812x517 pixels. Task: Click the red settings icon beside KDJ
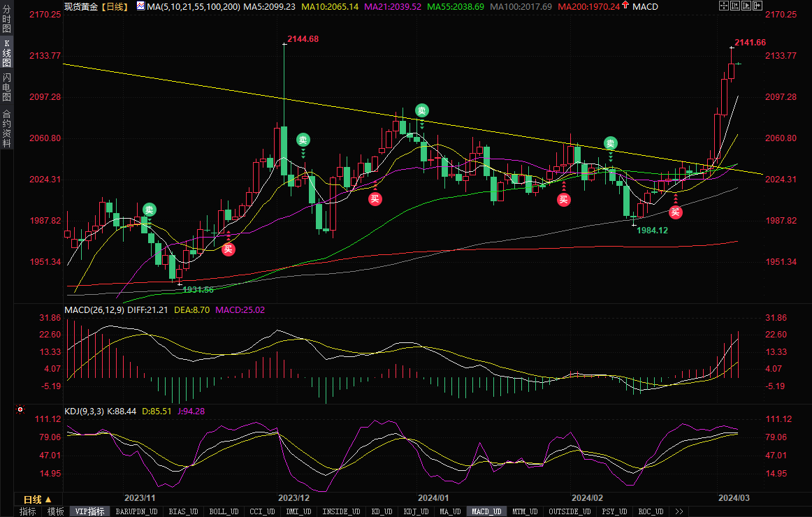(x=20, y=410)
